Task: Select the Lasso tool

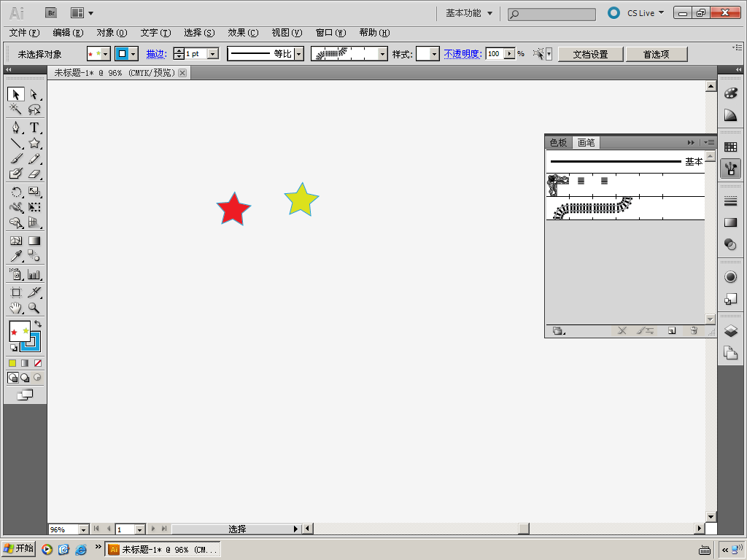Action: (x=34, y=109)
